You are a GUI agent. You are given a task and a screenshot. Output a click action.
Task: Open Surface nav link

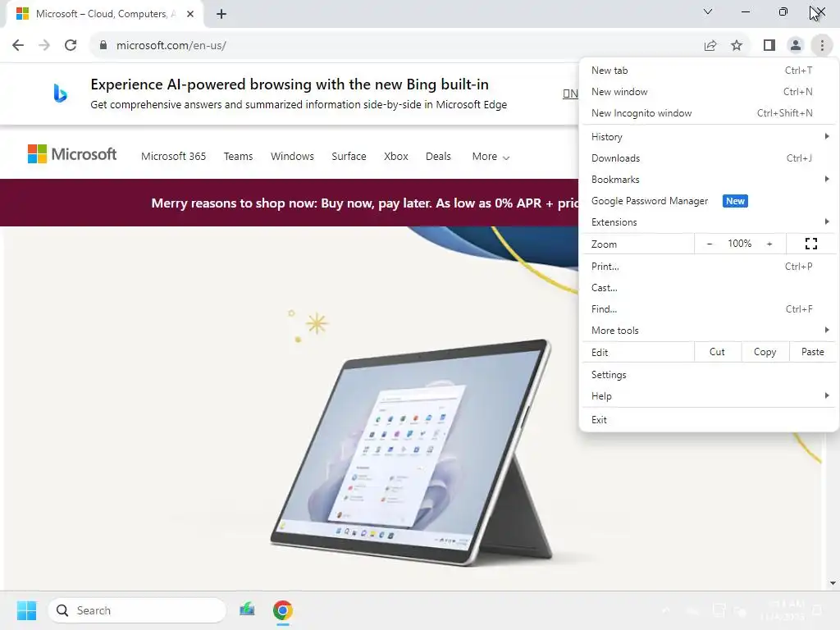tap(349, 156)
